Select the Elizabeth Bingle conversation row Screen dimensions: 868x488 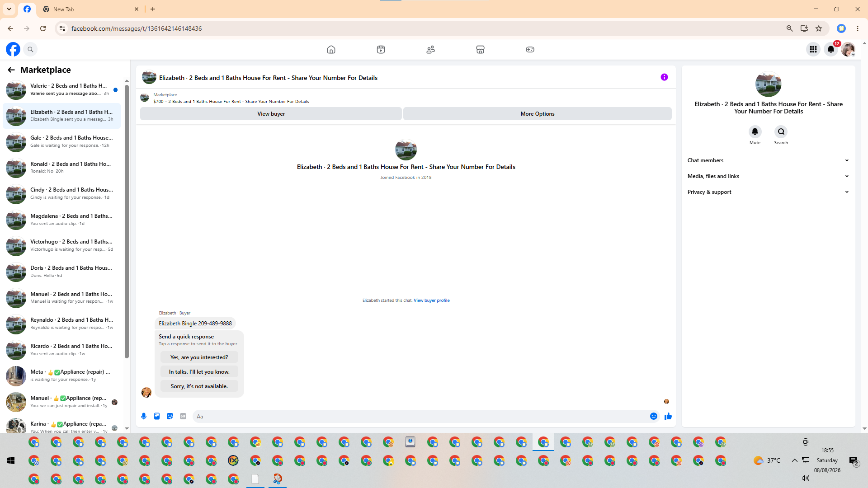click(62, 116)
